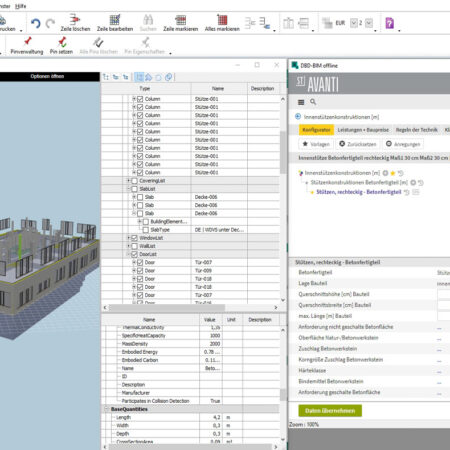
Task: Click Optionen öffnen above the 3D view
Action: pos(47,76)
